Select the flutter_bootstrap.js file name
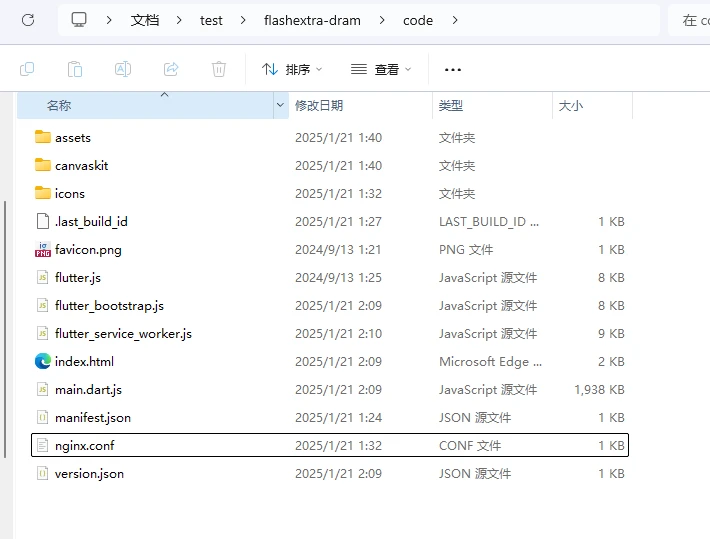Screen dimensions: 710x539 (x=109, y=306)
